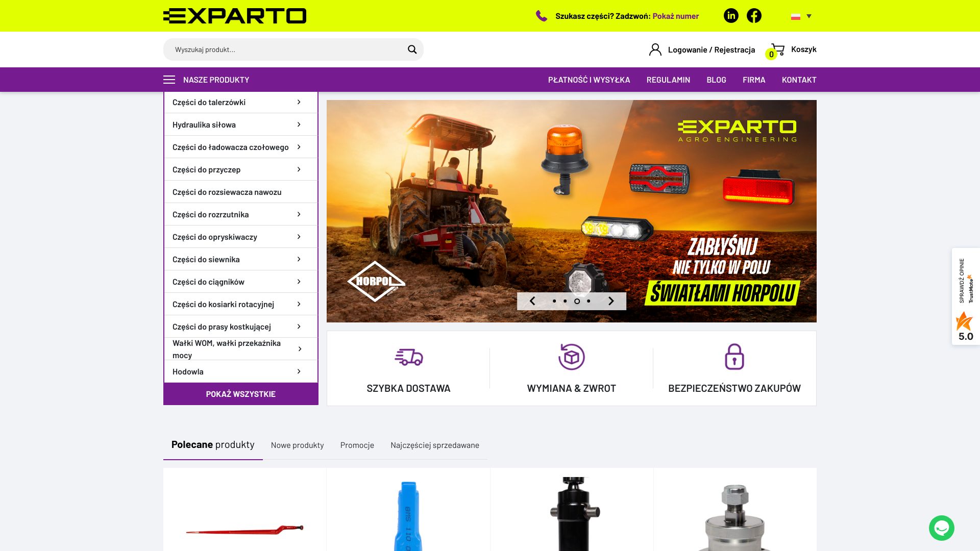Viewport: 980px width, 551px height.
Task: Click the search magnifier icon
Action: 412,49
